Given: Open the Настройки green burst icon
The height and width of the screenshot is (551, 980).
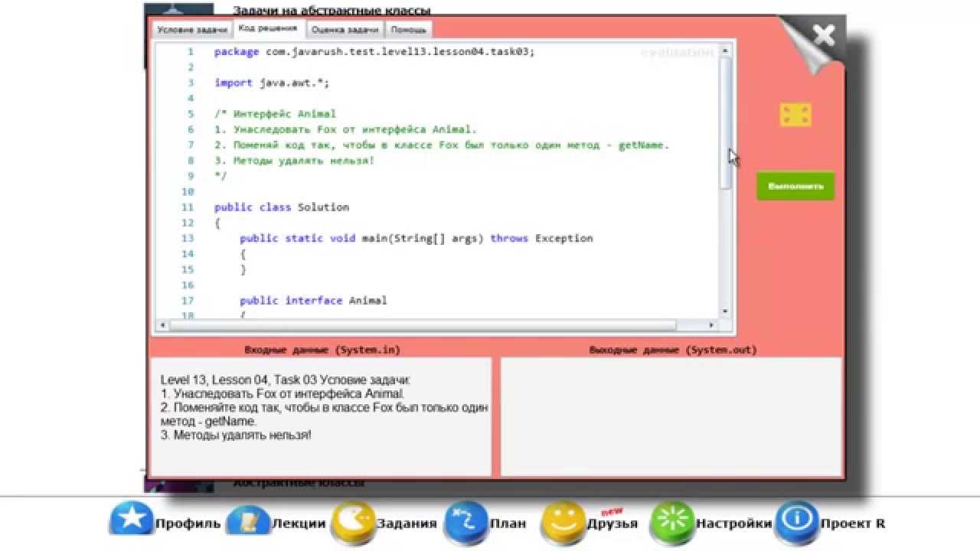Looking at the screenshot, I should pyautogui.click(x=672, y=523).
